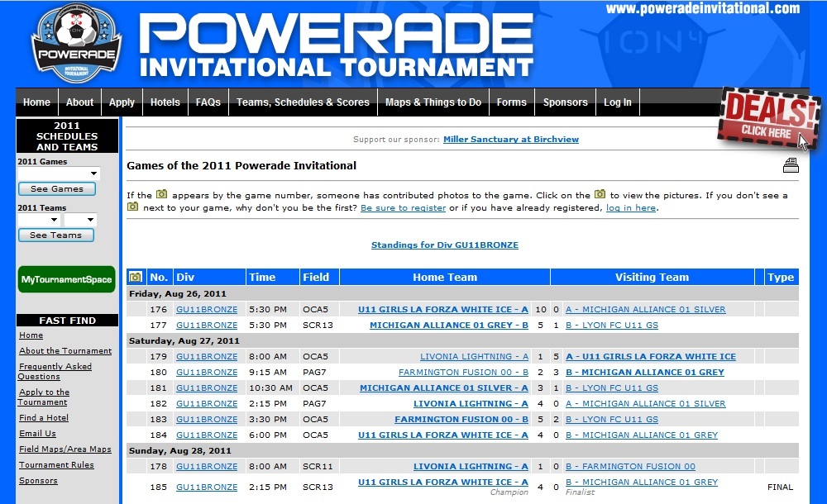Image resolution: width=827 pixels, height=504 pixels.
Task: Click the FINAL type label for game 185
Action: click(x=780, y=487)
